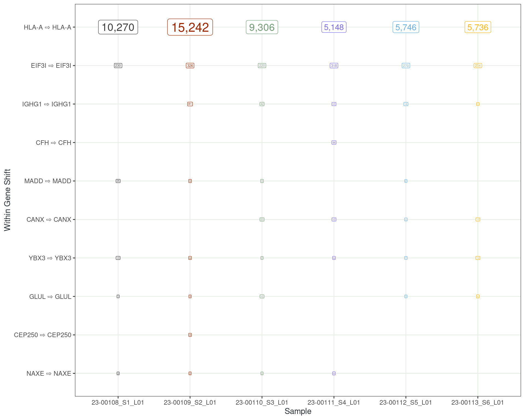Click the CEP250 red data point
Screen dimensions: 525x420
(190, 335)
